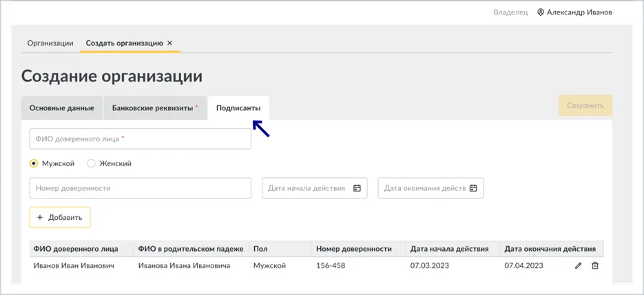Screen dimensions: 644x295
Task: Click the Иванов Иван Иванович cell
Action: pyautogui.click(x=74, y=266)
